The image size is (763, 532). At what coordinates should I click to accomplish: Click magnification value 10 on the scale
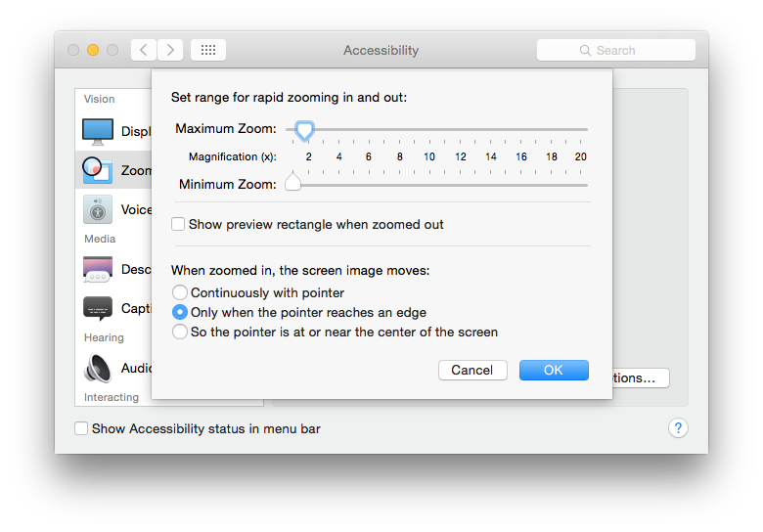429,156
